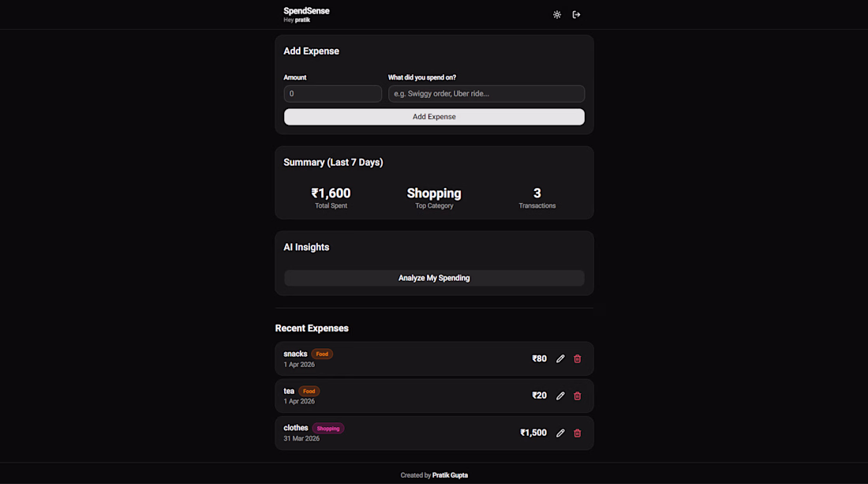868x484 pixels.
Task: Select the Food tag on tea
Action: 309,391
